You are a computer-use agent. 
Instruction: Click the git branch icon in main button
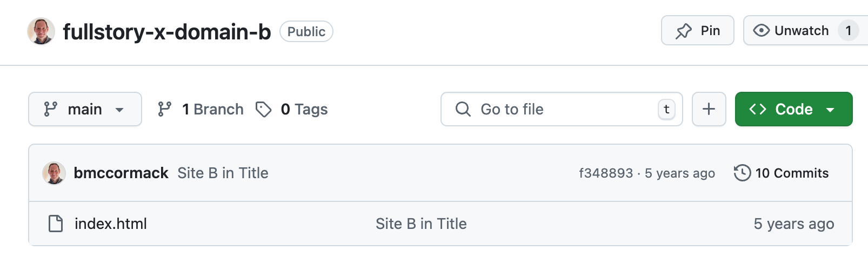pyautogui.click(x=51, y=109)
